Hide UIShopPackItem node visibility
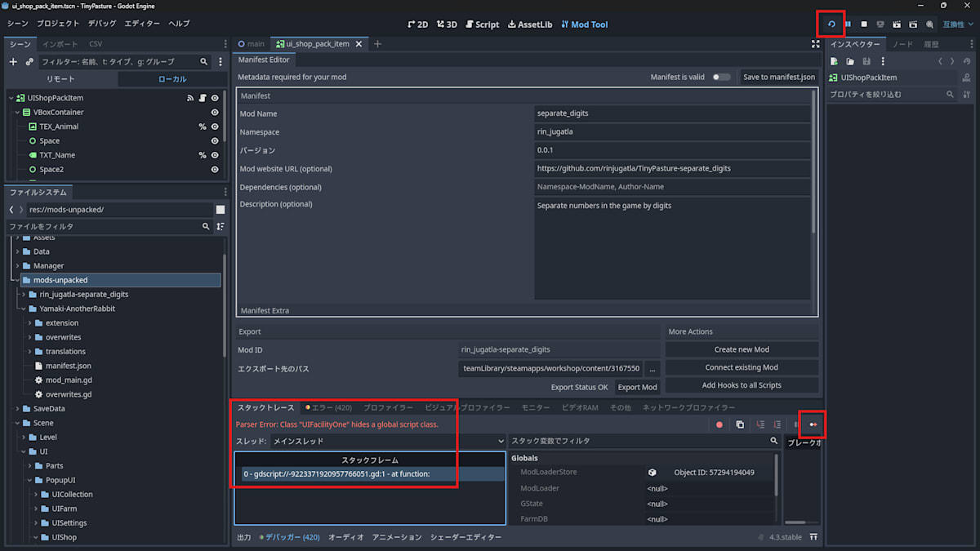The image size is (980, 551). [x=215, y=98]
